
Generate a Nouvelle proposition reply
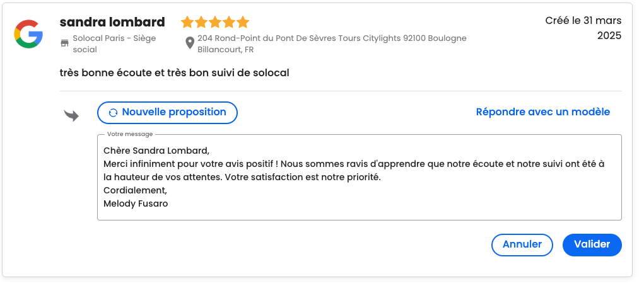point(167,113)
